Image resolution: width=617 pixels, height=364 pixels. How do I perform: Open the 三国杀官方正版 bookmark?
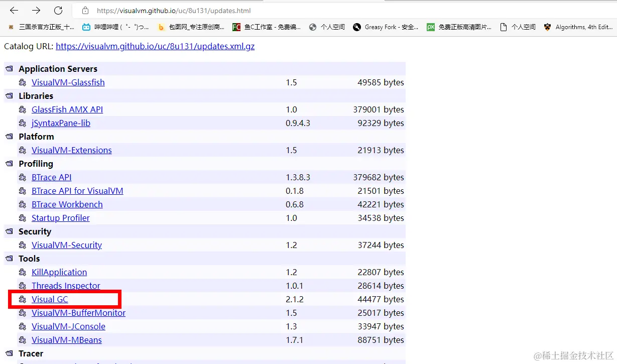click(42, 27)
